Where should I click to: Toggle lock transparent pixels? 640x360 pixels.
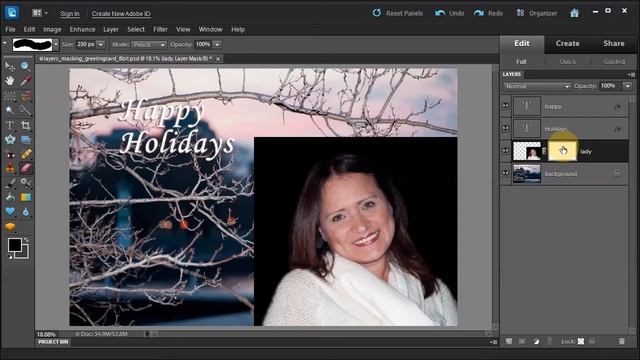tap(581, 341)
